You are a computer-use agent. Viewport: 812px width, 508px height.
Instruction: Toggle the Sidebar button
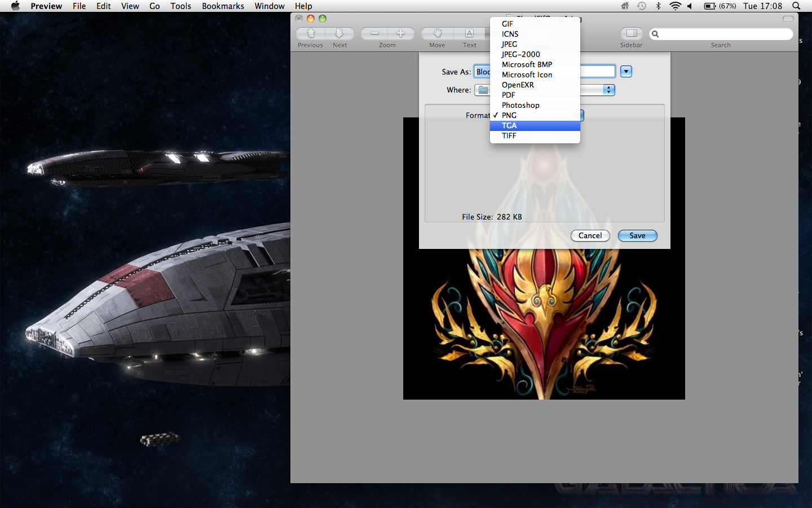(x=632, y=33)
